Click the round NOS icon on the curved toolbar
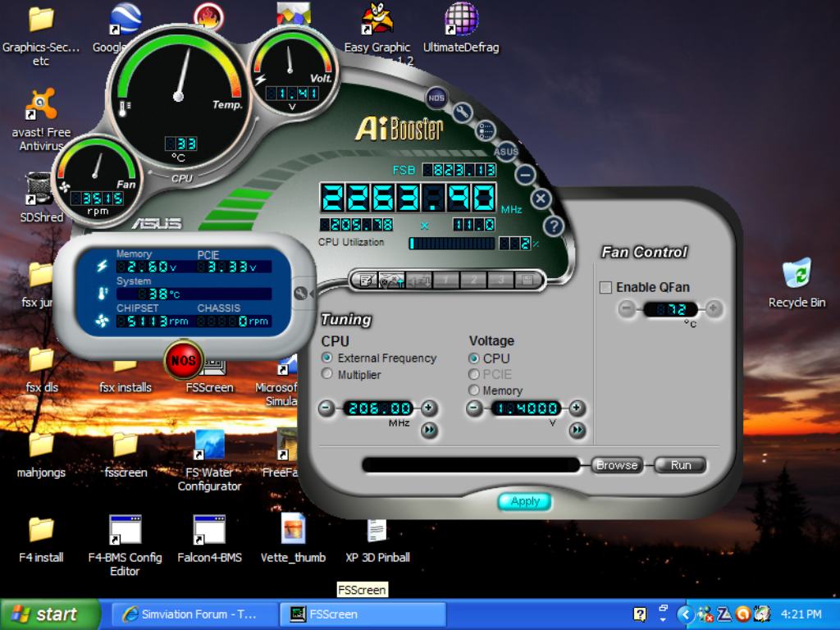 [436, 98]
